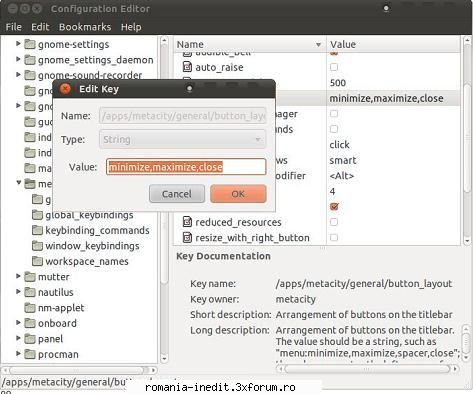Expand the nautilus folder

[18, 291]
